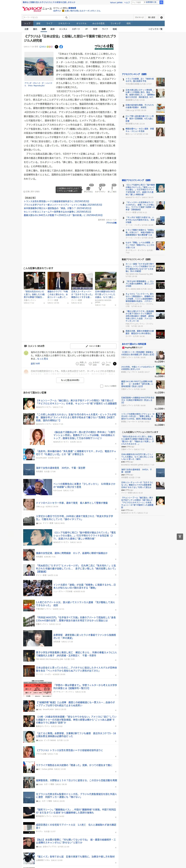
Task: Open related link トランス女性を男性扱い 2025年5月3日
Action: point(56,202)
